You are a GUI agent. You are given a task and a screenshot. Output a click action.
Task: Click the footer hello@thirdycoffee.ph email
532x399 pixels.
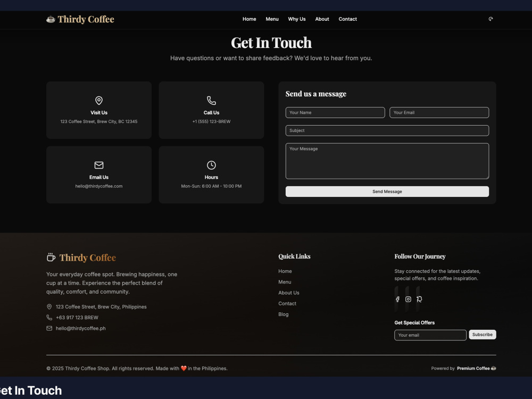coord(81,328)
